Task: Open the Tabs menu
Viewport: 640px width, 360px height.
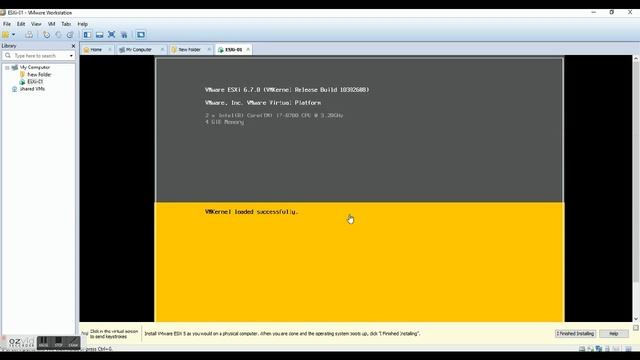Action: click(x=66, y=24)
